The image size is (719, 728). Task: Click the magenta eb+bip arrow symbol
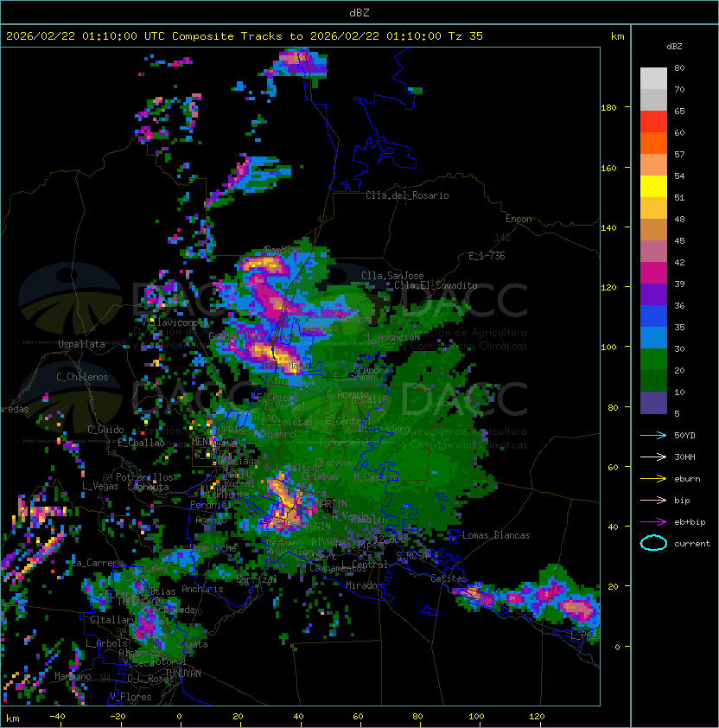point(653,522)
